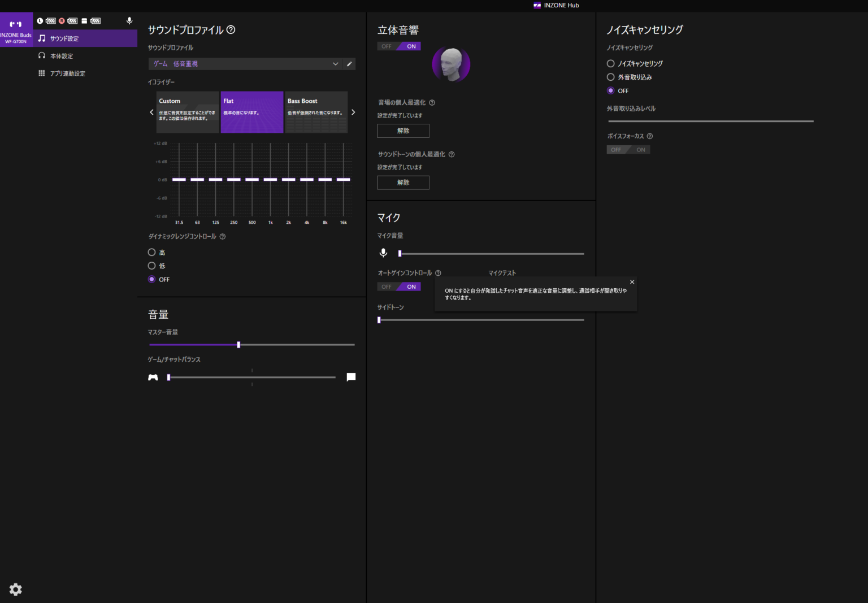Click the sound profile help icon
Image resolution: width=868 pixels, height=603 pixels.
(x=231, y=30)
